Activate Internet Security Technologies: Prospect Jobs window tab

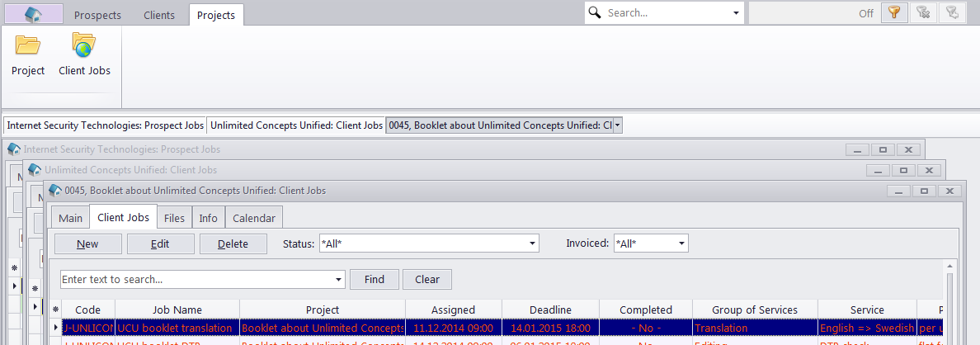point(105,125)
